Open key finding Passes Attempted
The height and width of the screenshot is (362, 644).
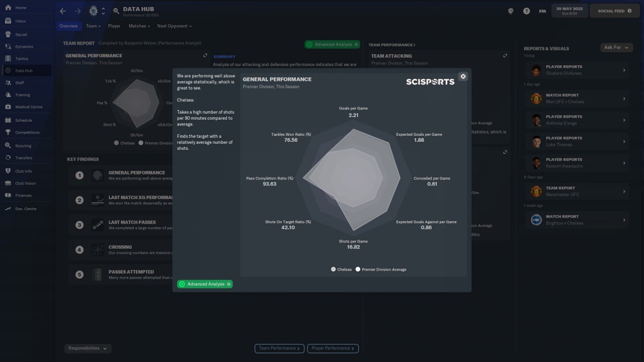[122, 275]
